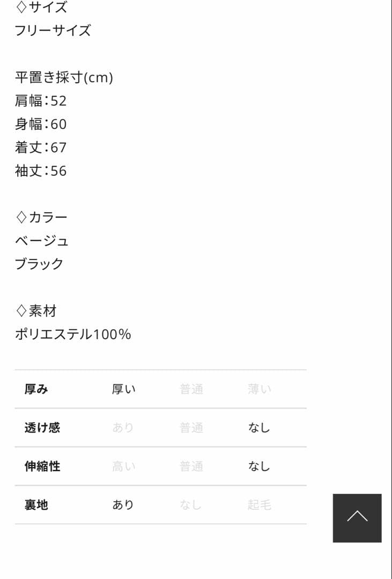The image size is (392, 579).
Task: Select 普通 in the 厚み row
Action: tap(191, 389)
